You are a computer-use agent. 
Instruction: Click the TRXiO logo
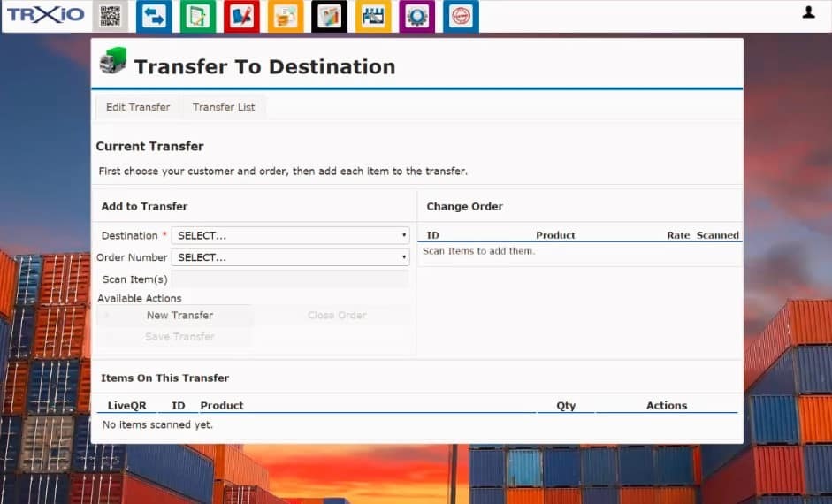click(x=46, y=15)
